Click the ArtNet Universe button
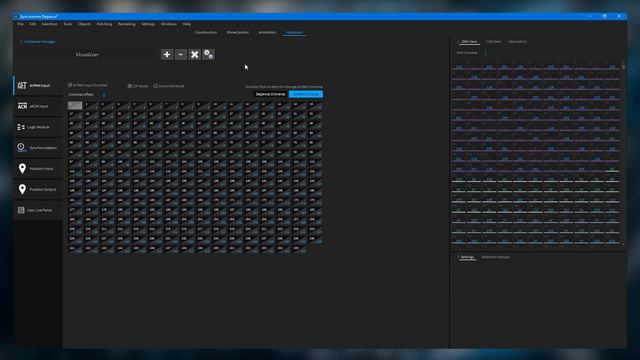 click(306, 94)
